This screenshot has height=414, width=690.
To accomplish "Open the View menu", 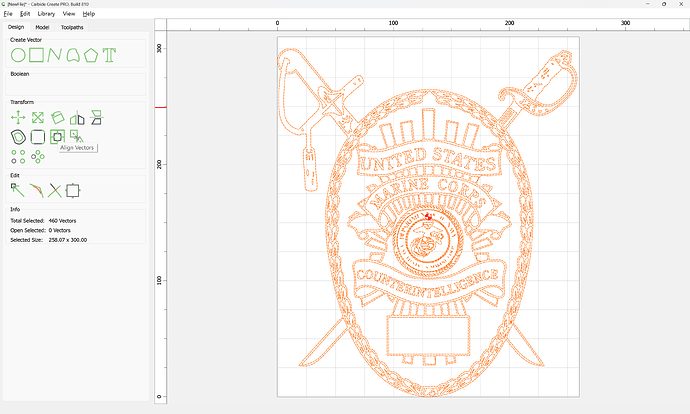I will tap(69, 14).
